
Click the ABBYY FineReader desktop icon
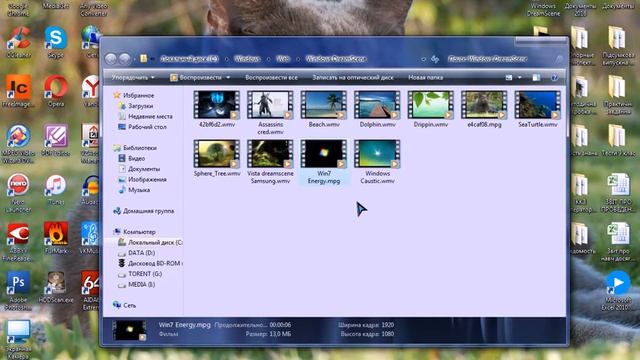18,242
